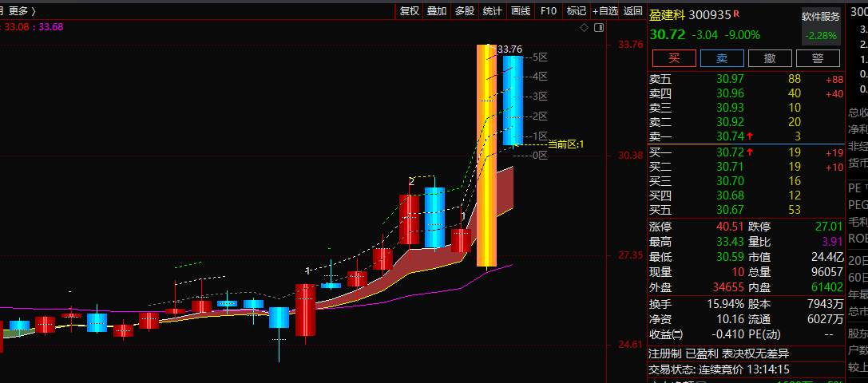This screenshot has height=383, width=868.
Task: Click the 返回 back button
Action: pos(632,11)
